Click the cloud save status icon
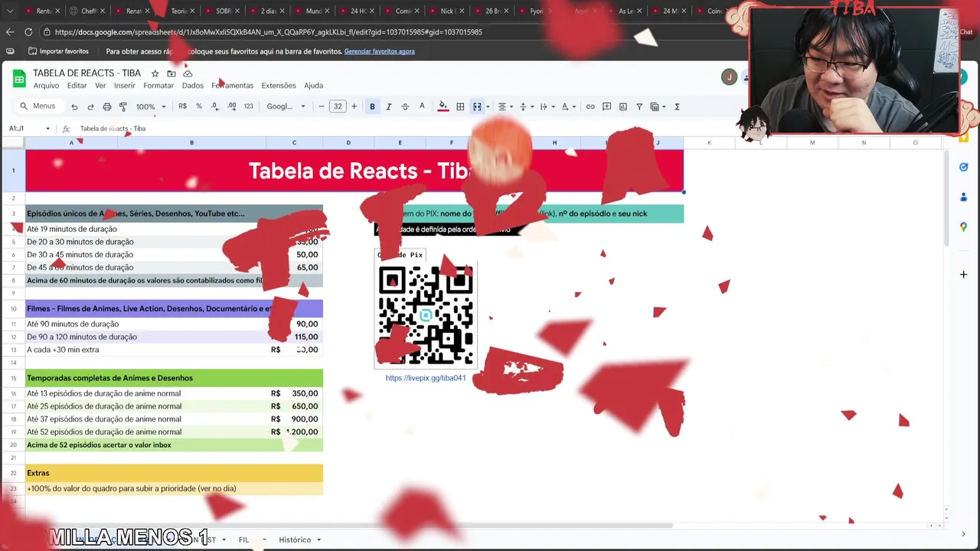 click(x=188, y=73)
